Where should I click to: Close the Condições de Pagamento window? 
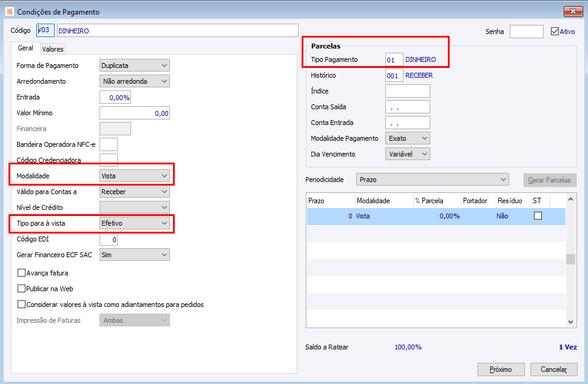point(573,12)
